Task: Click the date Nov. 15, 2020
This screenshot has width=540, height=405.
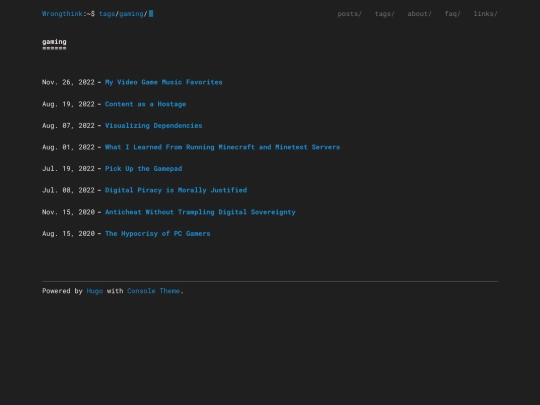Action: click(68, 212)
